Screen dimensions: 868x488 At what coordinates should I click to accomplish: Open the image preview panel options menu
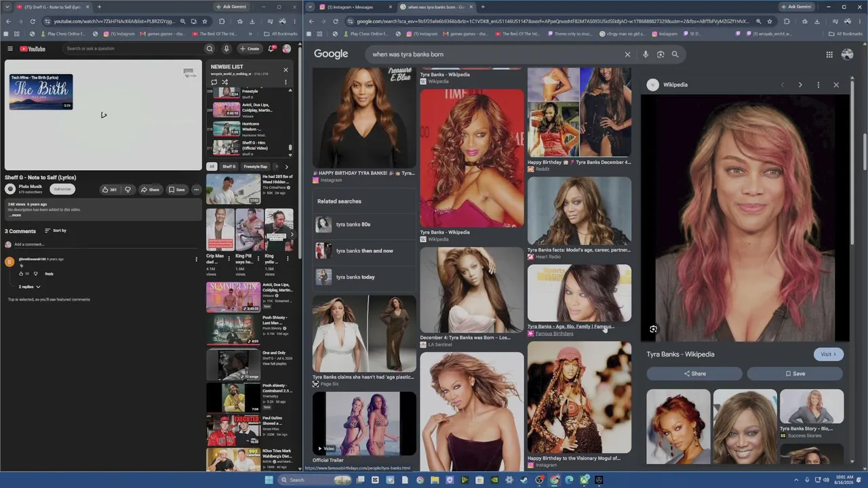pyautogui.click(x=818, y=85)
